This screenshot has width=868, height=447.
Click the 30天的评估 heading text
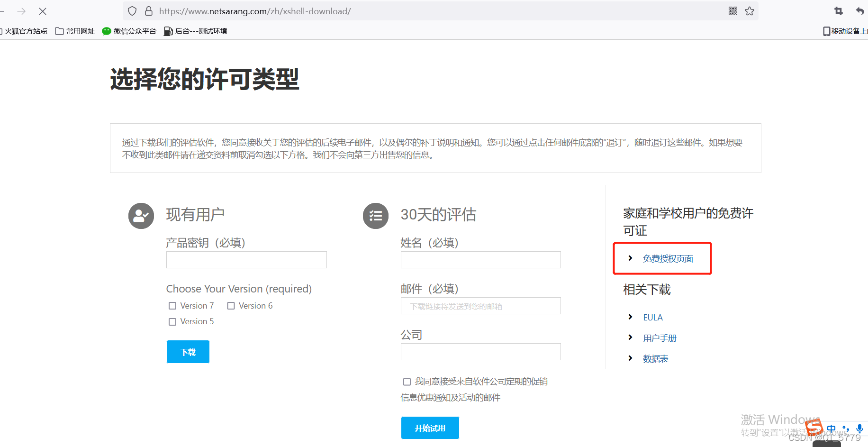coord(438,215)
